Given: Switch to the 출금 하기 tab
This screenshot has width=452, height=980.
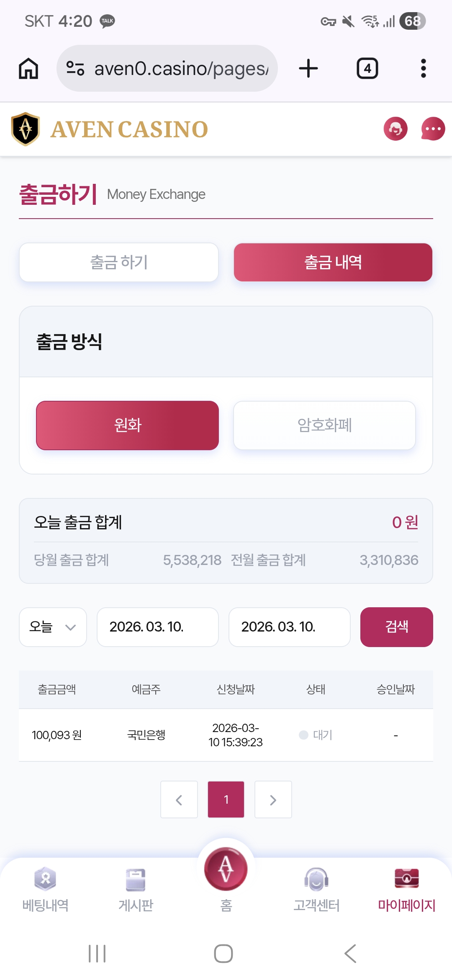Looking at the screenshot, I should click(119, 263).
